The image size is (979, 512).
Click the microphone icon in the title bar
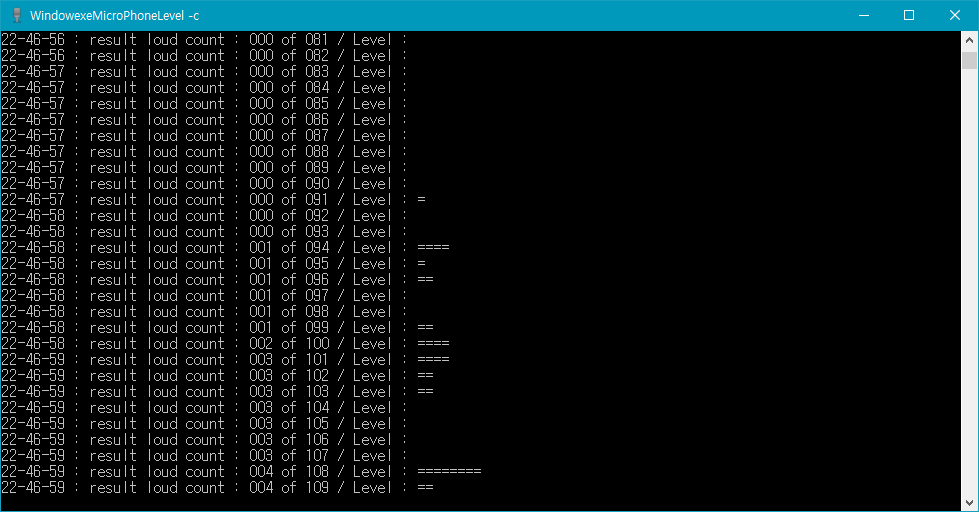17,16
